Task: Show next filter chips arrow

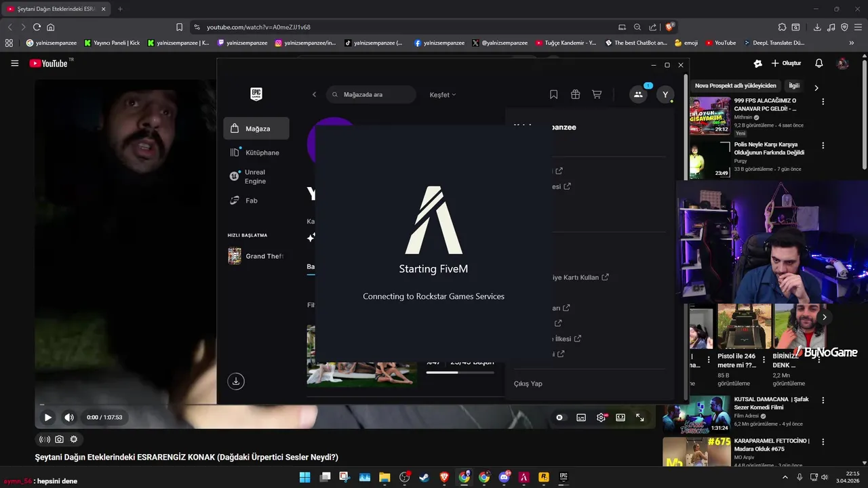Action: (816, 87)
